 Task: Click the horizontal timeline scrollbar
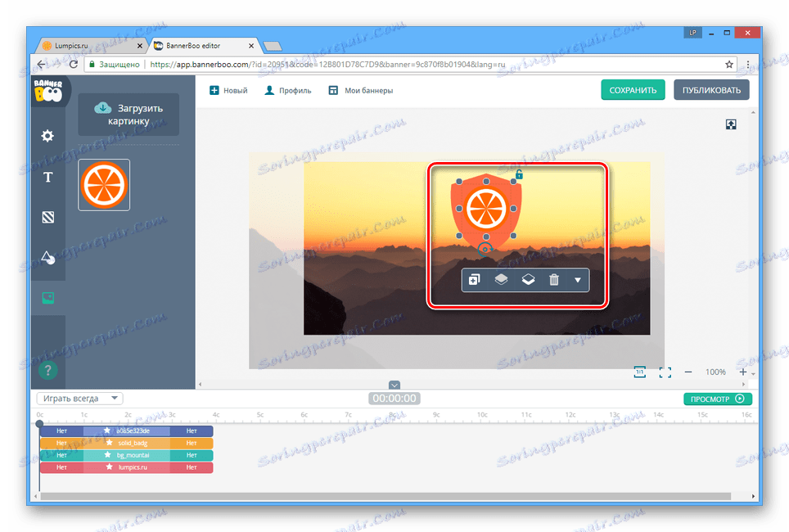385,496
